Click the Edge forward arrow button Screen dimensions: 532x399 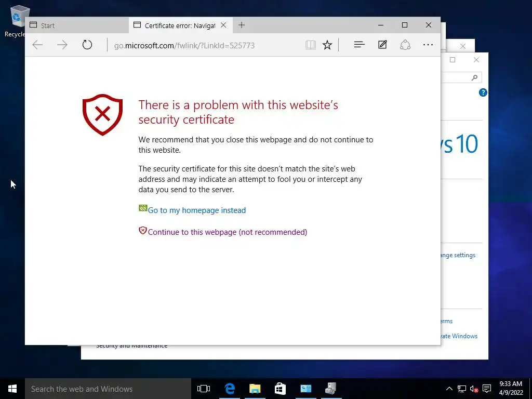click(x=62, y=45)
